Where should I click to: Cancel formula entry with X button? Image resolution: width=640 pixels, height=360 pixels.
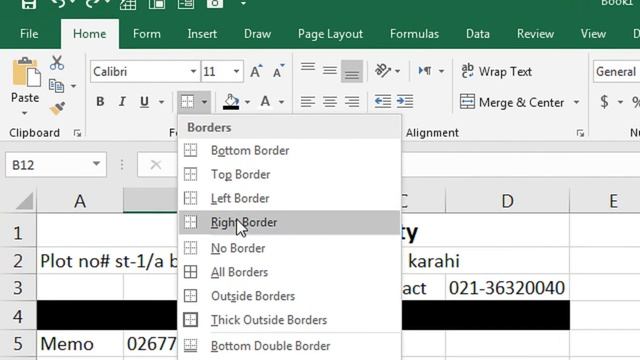[x=156, y=165]
